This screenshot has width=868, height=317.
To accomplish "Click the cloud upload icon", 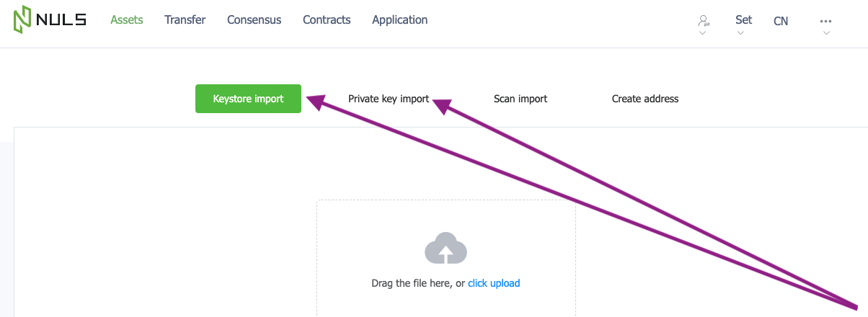I will tap(446, 249).
